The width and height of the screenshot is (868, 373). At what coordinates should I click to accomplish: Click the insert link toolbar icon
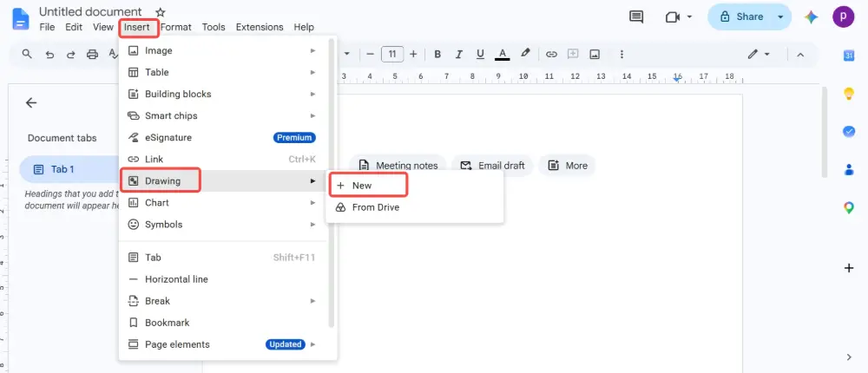click(551, 55)
